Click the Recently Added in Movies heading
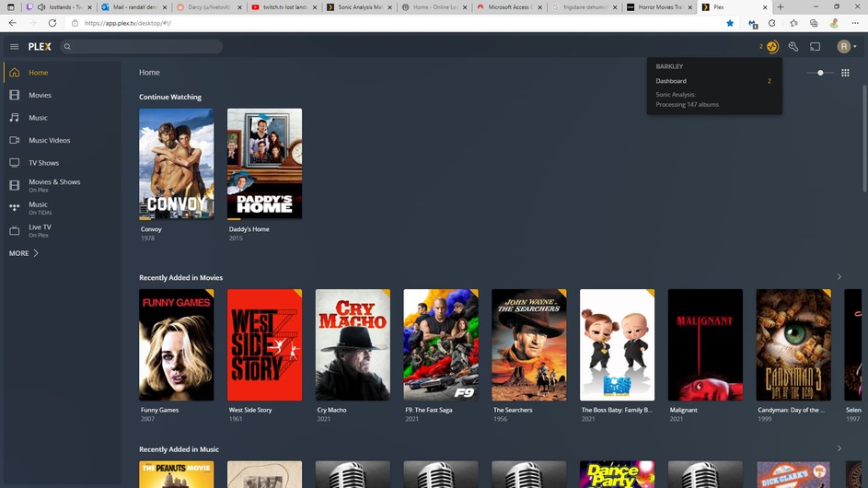This screenshot has width=868, height=488. 180,277
